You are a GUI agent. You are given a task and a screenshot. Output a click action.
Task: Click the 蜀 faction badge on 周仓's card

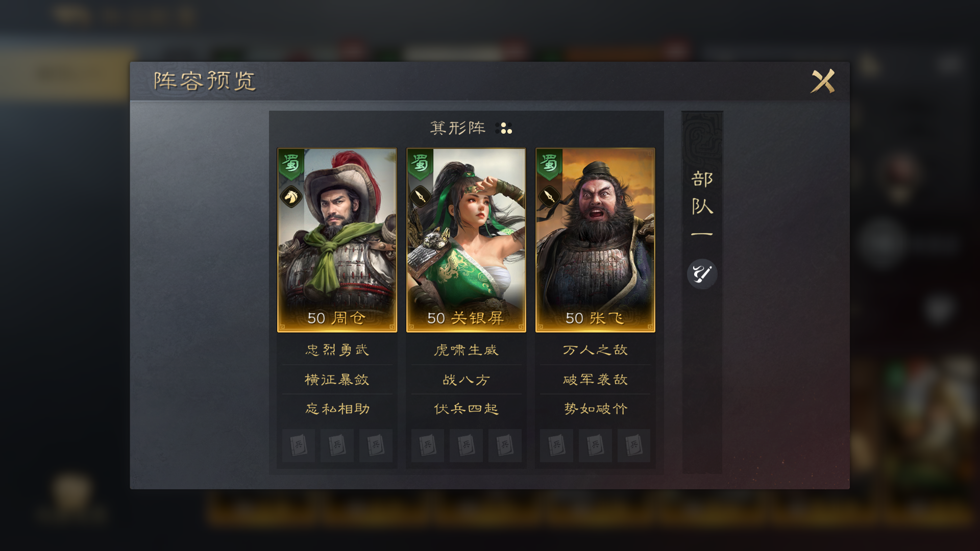point(291,164)
